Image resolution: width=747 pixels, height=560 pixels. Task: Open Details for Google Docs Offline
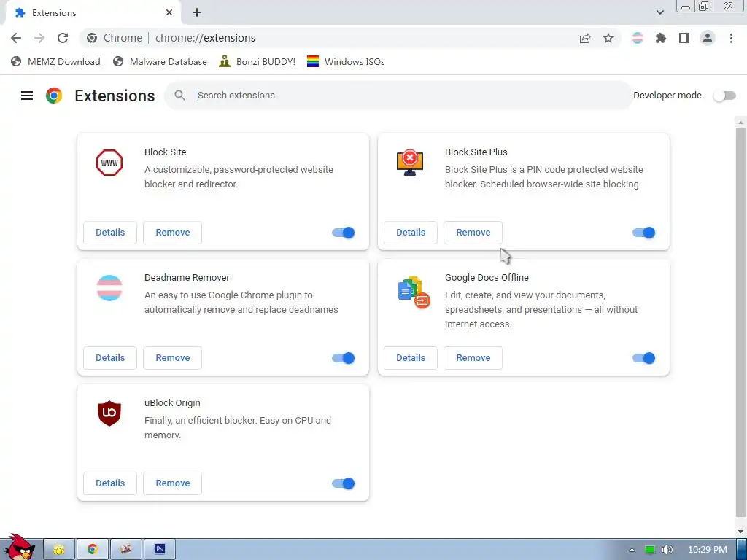click(411, 357)
